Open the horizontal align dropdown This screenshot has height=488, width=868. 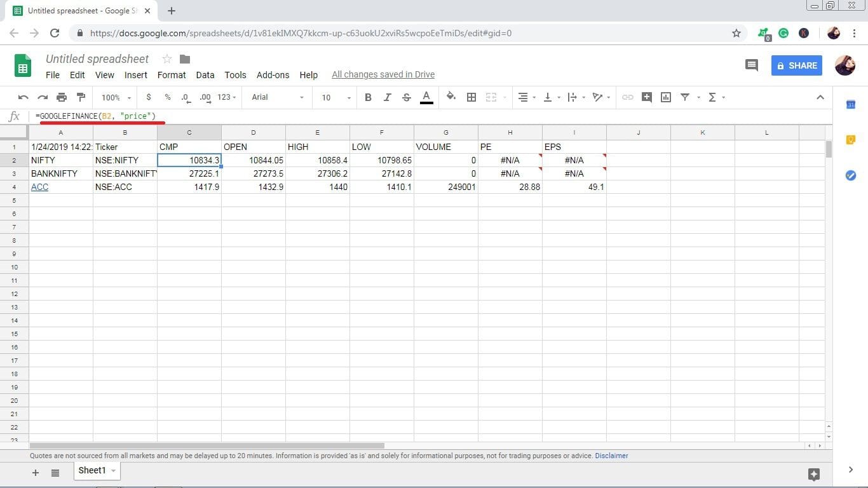(x=527, y=97)
